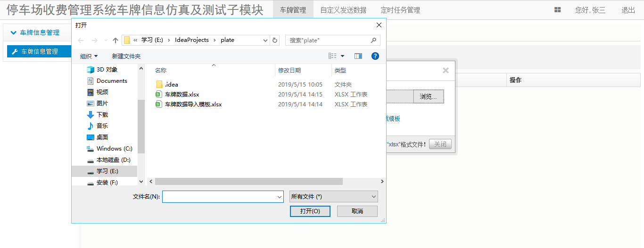Image resolution: width=644 pixels, height=248 pixels.
Task: Click the .idea folder icon
Action: (x=159, y=85)
